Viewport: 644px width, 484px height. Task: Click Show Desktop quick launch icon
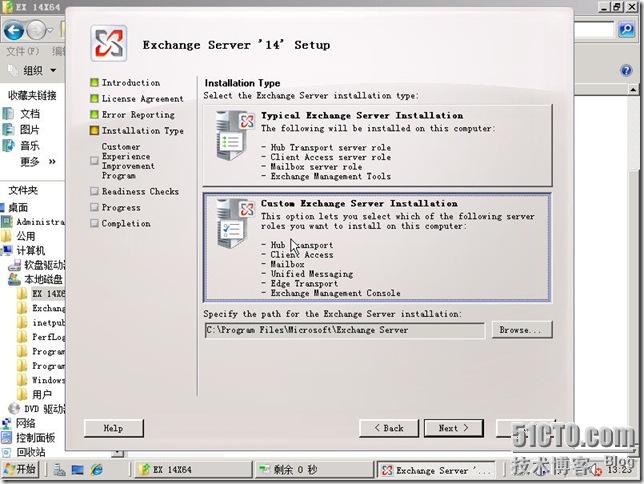pyautogui.click(x=77, y=470)
